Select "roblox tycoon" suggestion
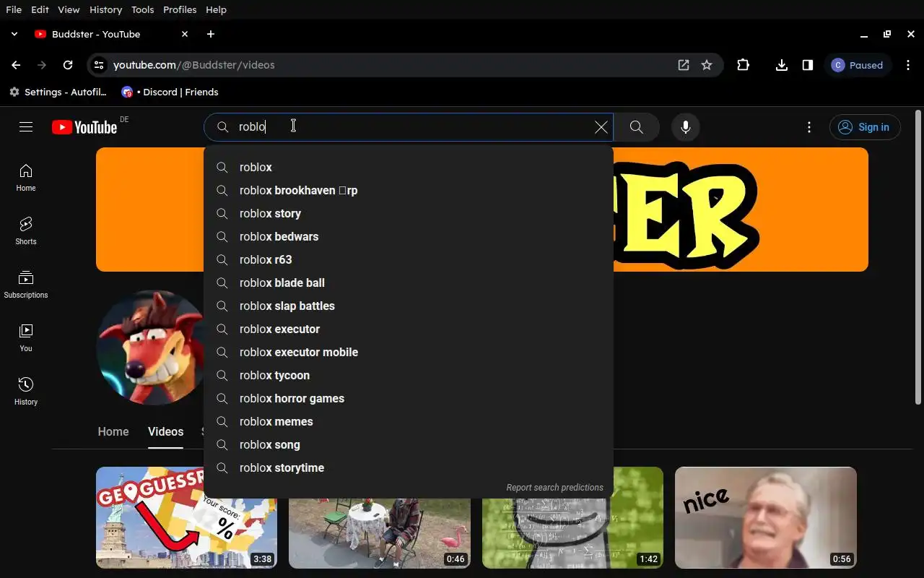This screenshot has width=924, height=578. pos(409,375)
